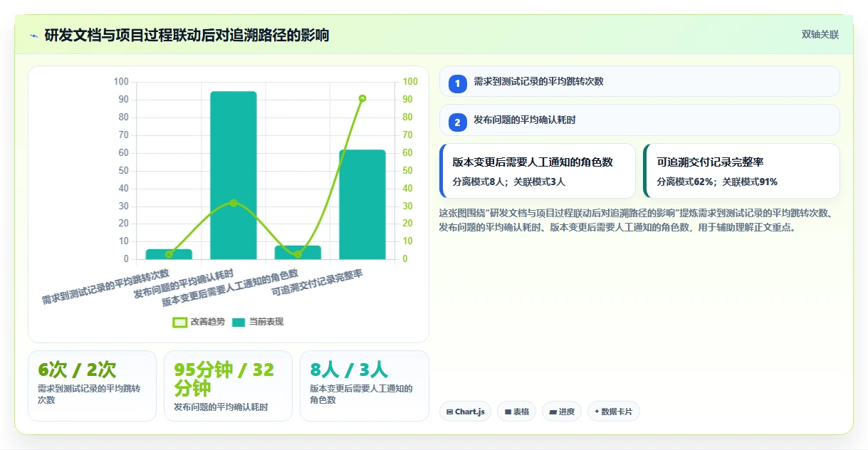Open the 版本变更后需要人工通知的角色数 card
The image size is (868, 450).
click(538, 171)
